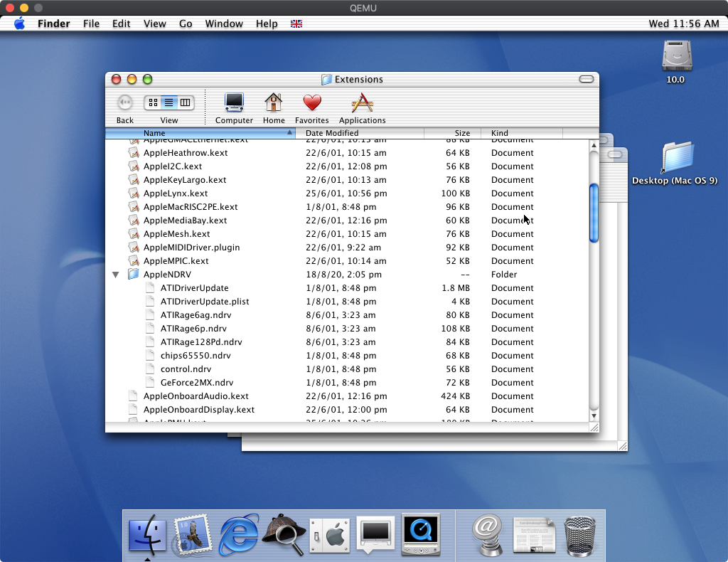728x562 pixels.
Task: Open the Finder menu
Action: coord(54,23)
